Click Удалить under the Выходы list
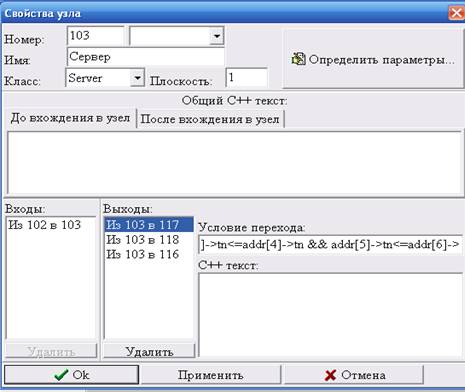Screen dimensions: 465x392 click(149, 351)
